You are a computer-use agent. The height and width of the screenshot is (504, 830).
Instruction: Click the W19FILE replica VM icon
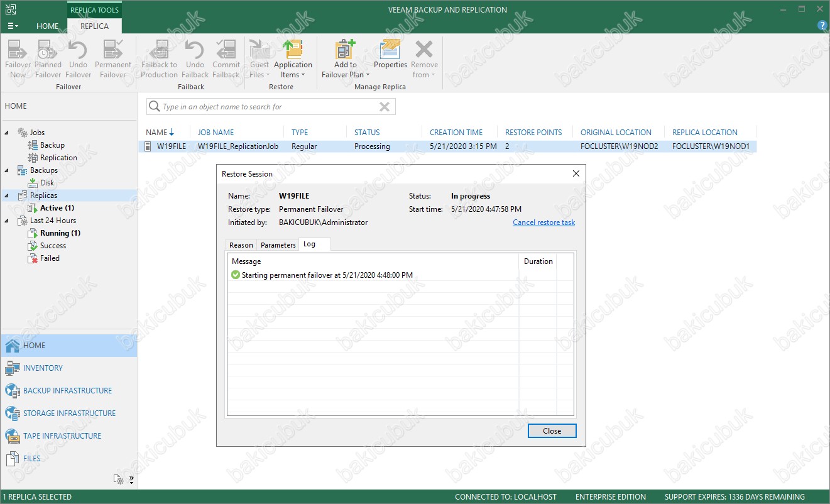(x=148, y=146)
